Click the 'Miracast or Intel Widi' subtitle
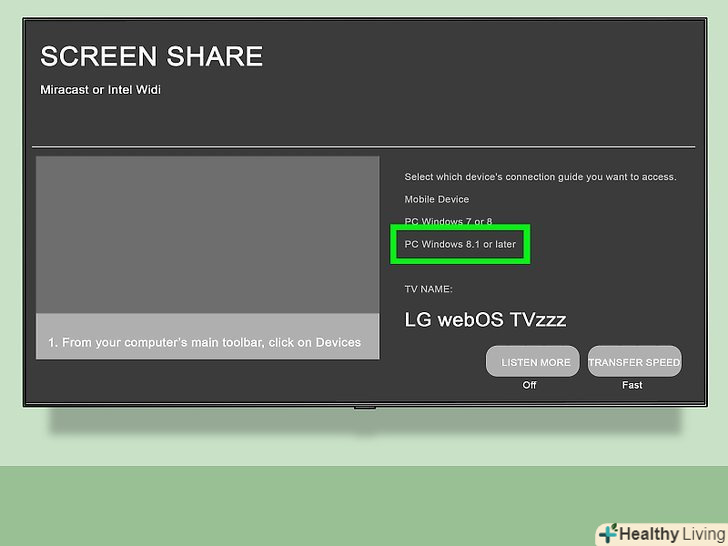Image resolution: width=728 pixels, height=546 pixels. 100,90
